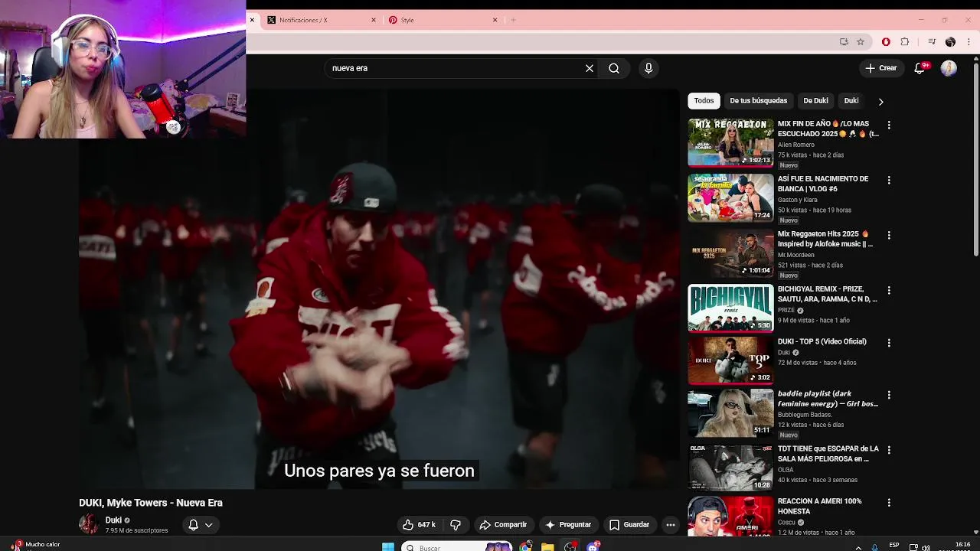Open options for NACIMIENTO DE BIANCA video
Viewport: 980px width, 551px height.
[x=889, y=180]
